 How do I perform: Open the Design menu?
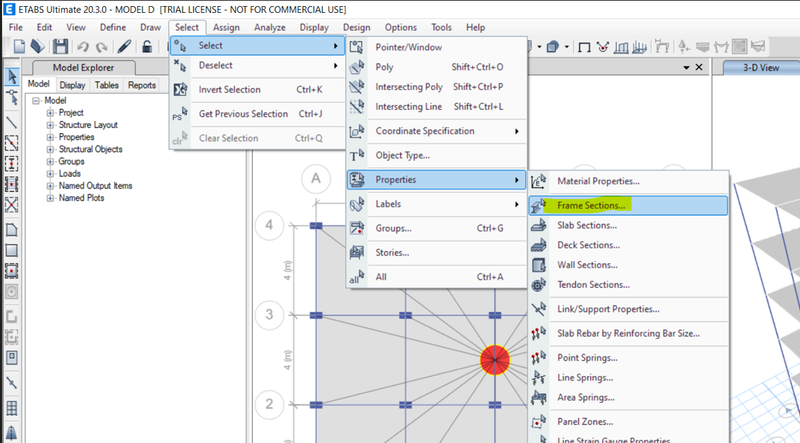[x=357, y=28]
